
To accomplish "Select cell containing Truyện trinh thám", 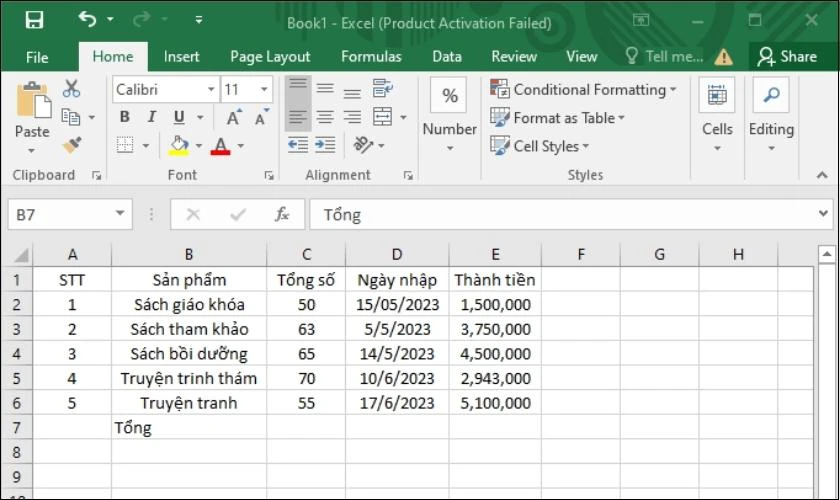I will [x=189, y=378].
